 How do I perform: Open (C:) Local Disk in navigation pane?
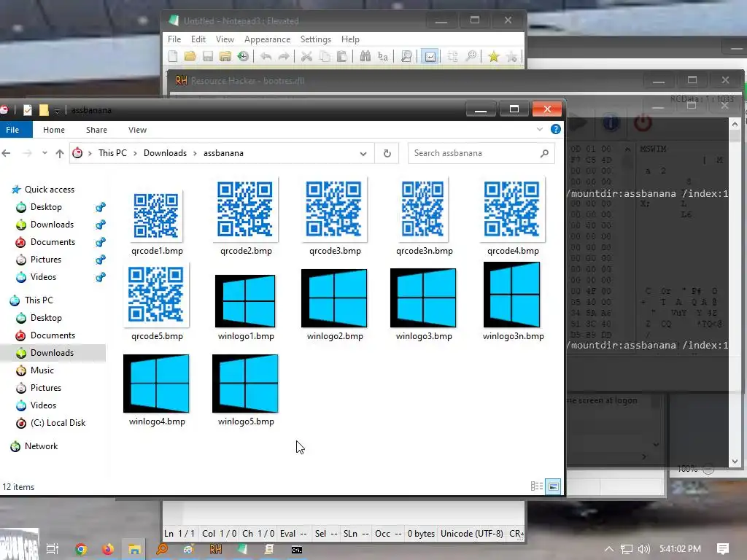coord(58,422)
